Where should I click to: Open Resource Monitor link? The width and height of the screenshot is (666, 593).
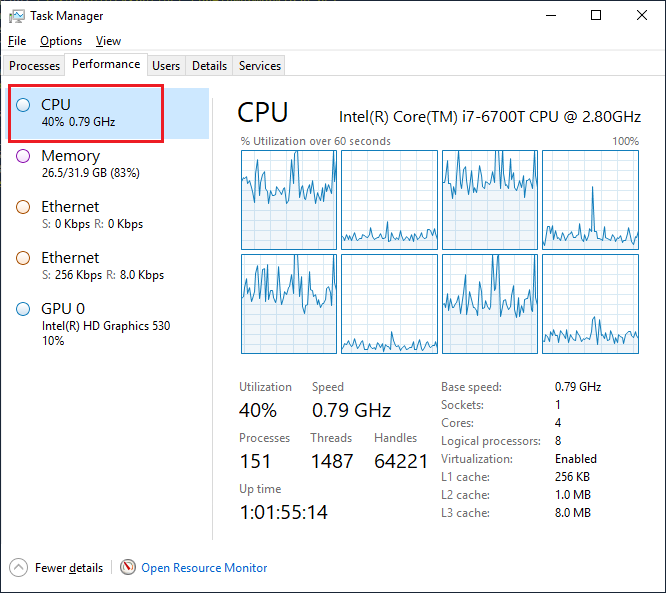204,568
